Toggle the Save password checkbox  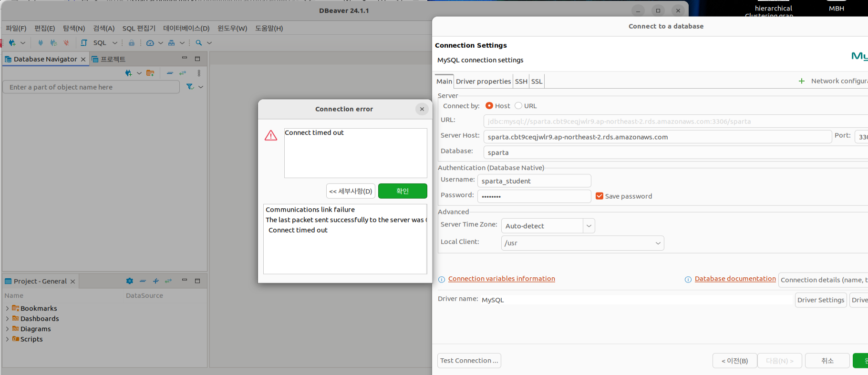599,196
